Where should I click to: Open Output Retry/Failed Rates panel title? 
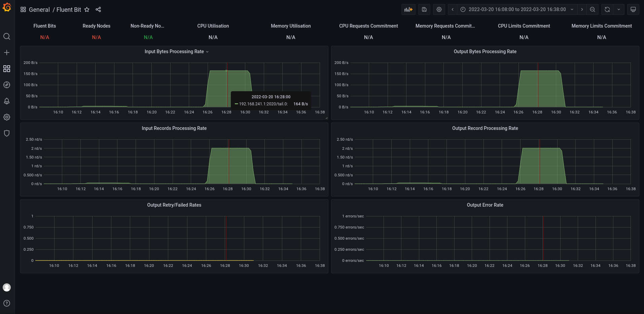[x=174, y=205]
